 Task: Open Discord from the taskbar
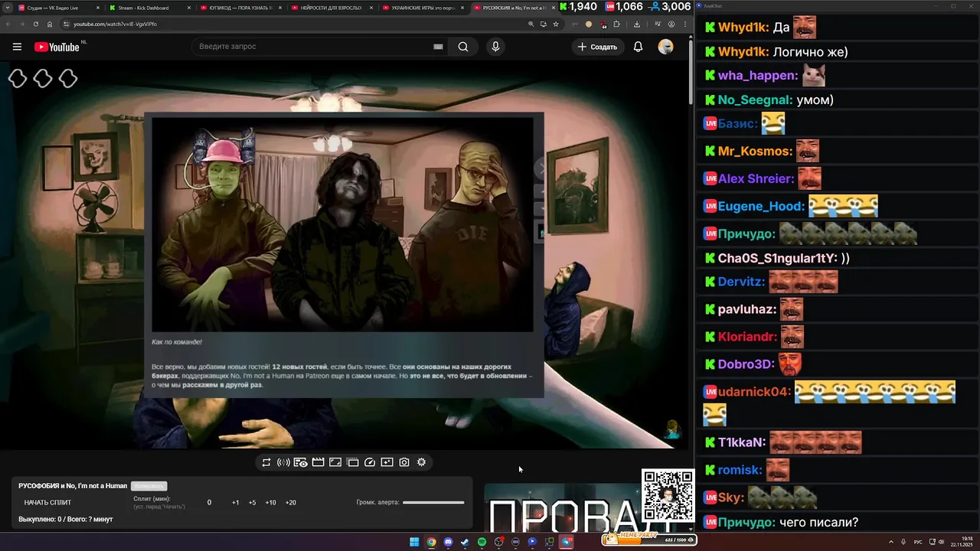(448, 542)
